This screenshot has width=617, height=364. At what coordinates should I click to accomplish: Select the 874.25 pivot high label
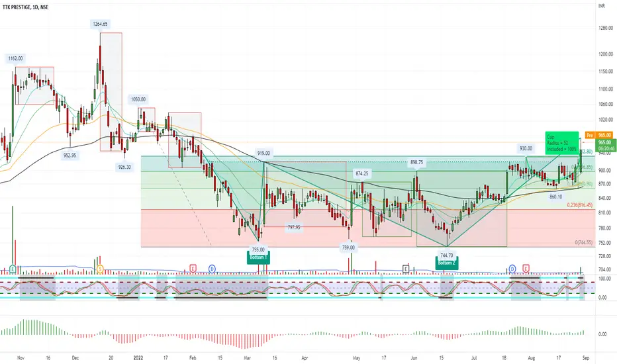click(361, 173)
